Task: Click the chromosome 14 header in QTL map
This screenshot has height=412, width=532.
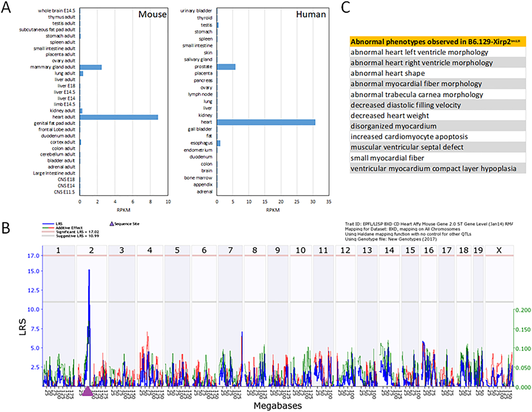Action: [389, 250]
